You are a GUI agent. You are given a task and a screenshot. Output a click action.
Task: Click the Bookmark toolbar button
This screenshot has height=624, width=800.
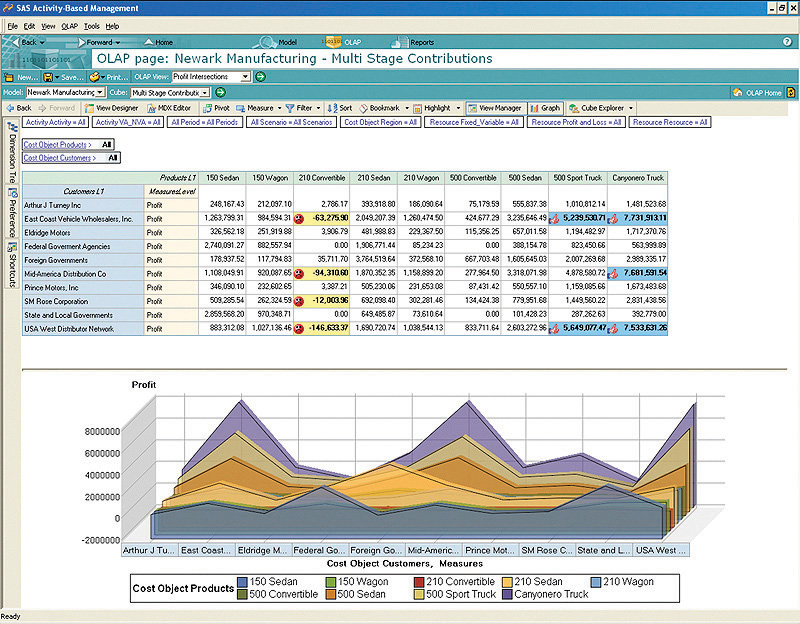380,108
